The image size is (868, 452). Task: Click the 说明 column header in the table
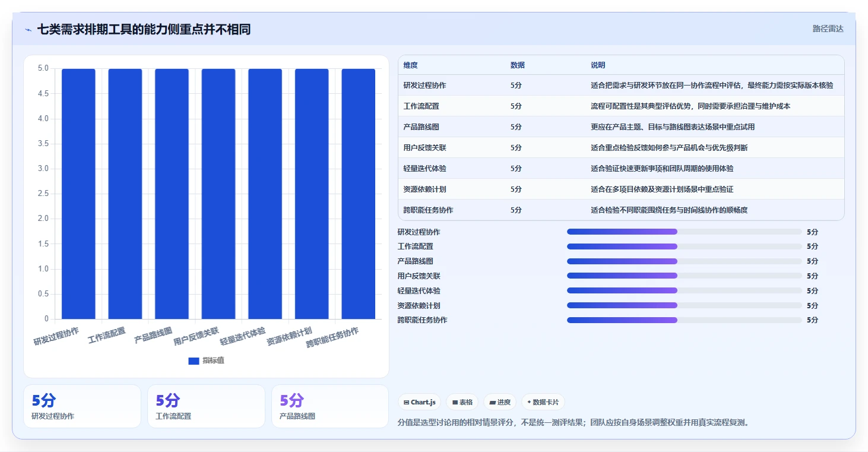tap(598, 65)
